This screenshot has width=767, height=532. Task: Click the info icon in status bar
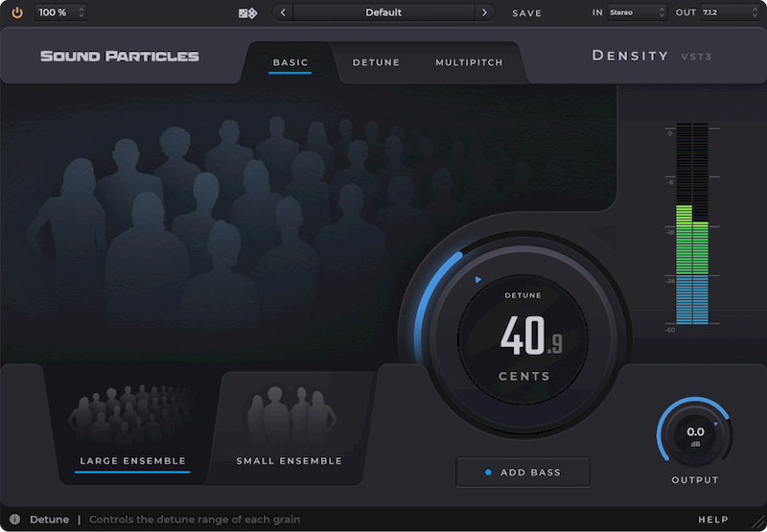point(15,519)
